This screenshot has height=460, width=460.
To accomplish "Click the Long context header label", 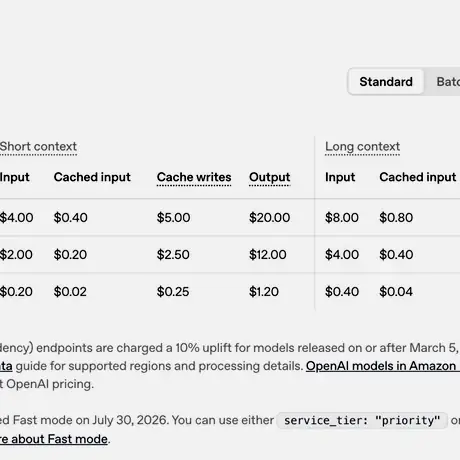I will click(x=362, y=147).
